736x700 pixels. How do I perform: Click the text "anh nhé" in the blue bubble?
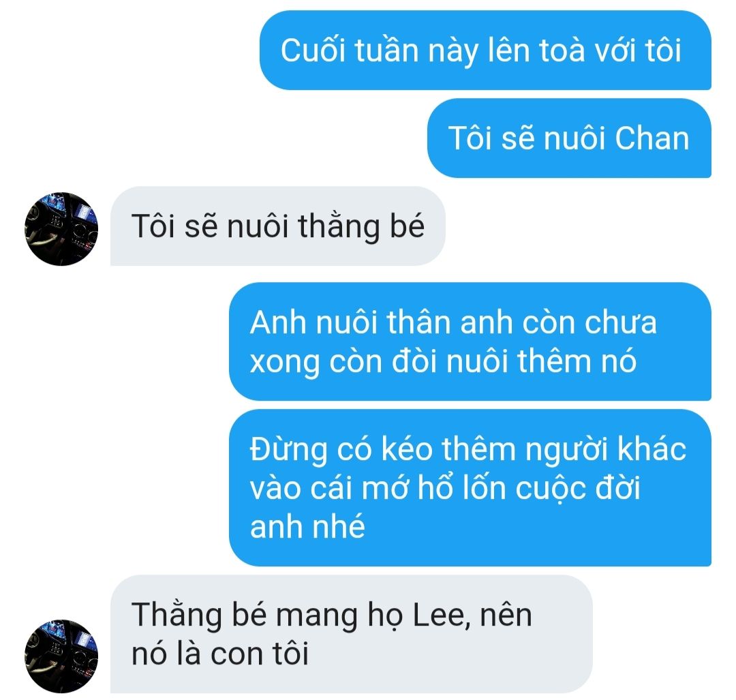tap(307, 526)
